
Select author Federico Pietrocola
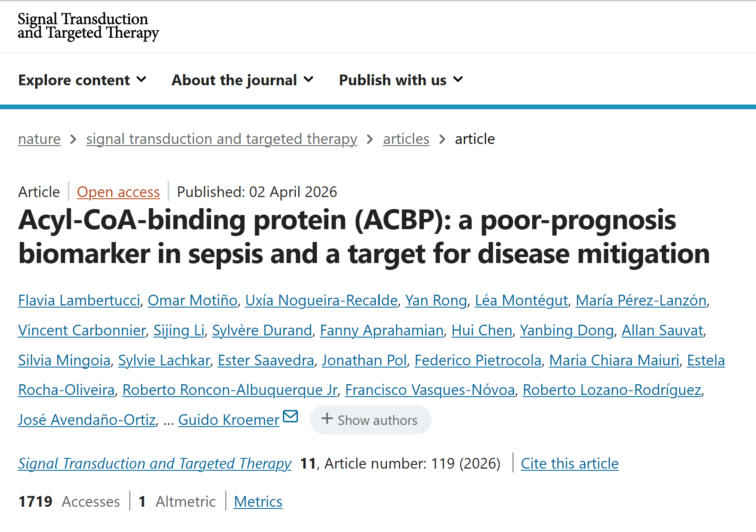(x=478, y=361)
